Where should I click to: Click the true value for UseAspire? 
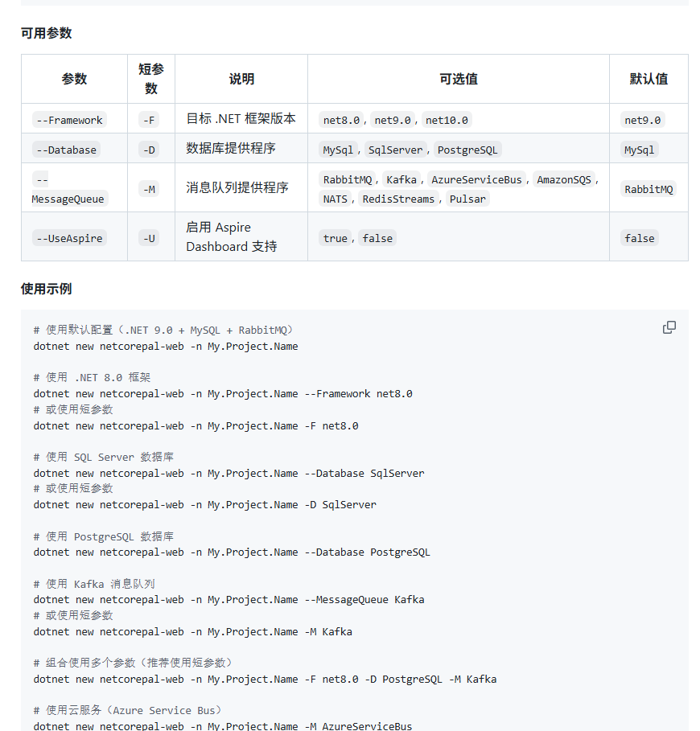coord(335,238)
